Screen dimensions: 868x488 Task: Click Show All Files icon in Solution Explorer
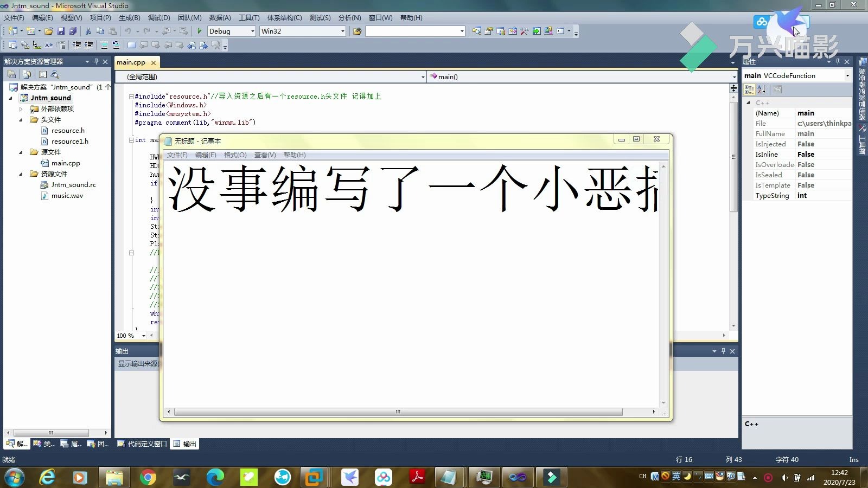coord(27,74)
